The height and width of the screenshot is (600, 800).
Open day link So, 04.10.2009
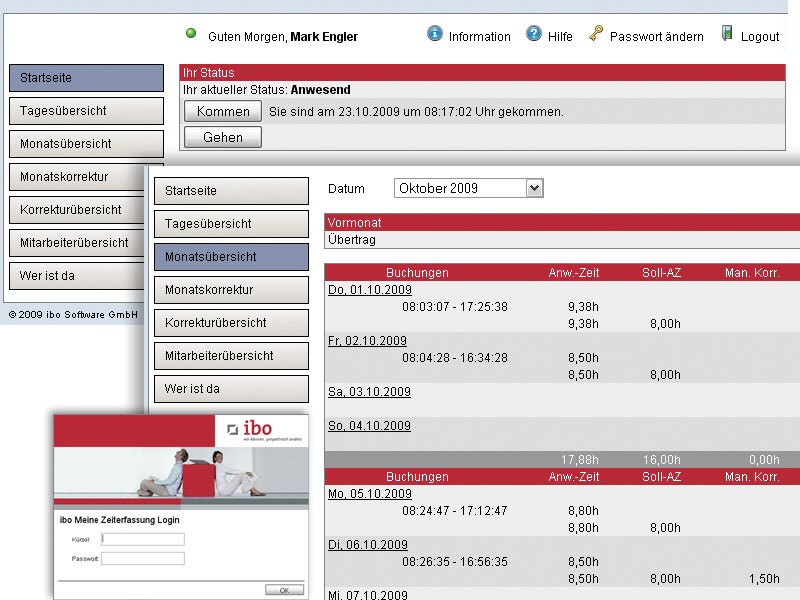[x=369, y=426]
